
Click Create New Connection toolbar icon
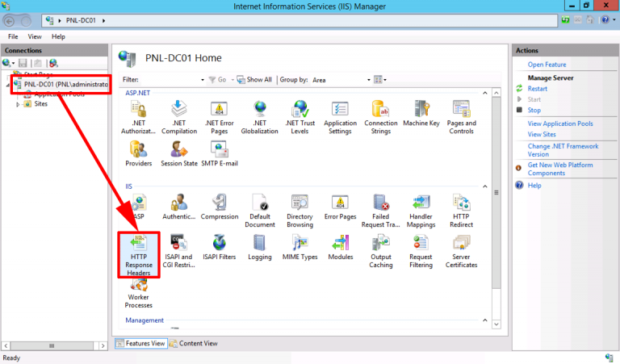click(7, 63)
